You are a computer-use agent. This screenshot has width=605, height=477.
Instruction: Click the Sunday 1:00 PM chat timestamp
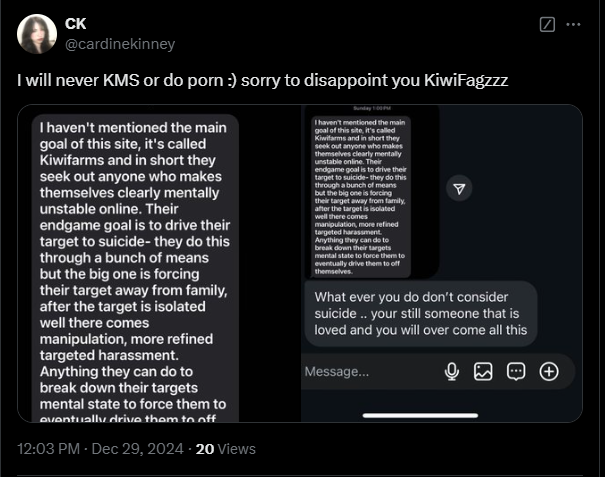tap(372, 108)
